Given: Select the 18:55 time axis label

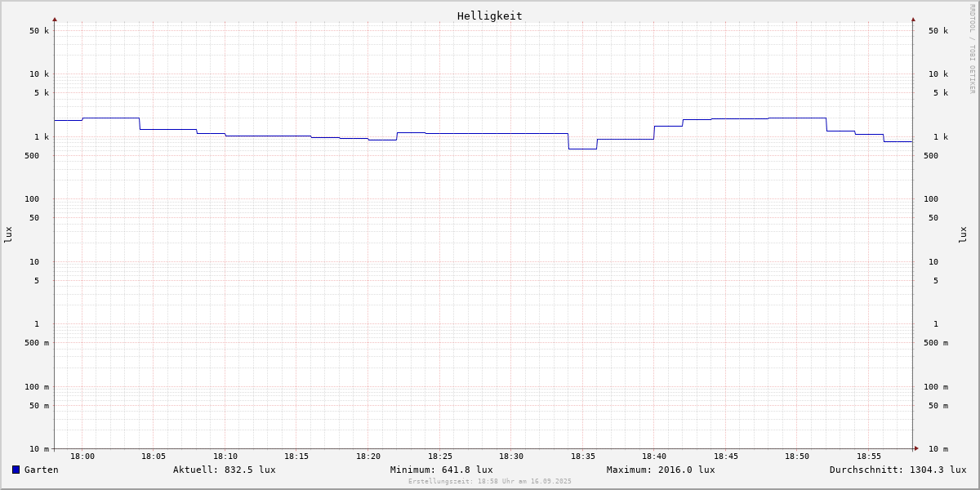Looking at the screenshot, I should pos(869,457).
